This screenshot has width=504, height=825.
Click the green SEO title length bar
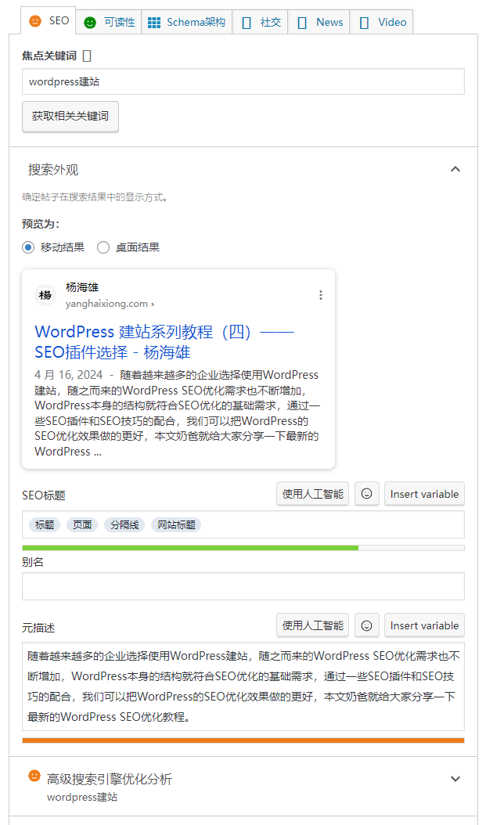tap(190, 548)
